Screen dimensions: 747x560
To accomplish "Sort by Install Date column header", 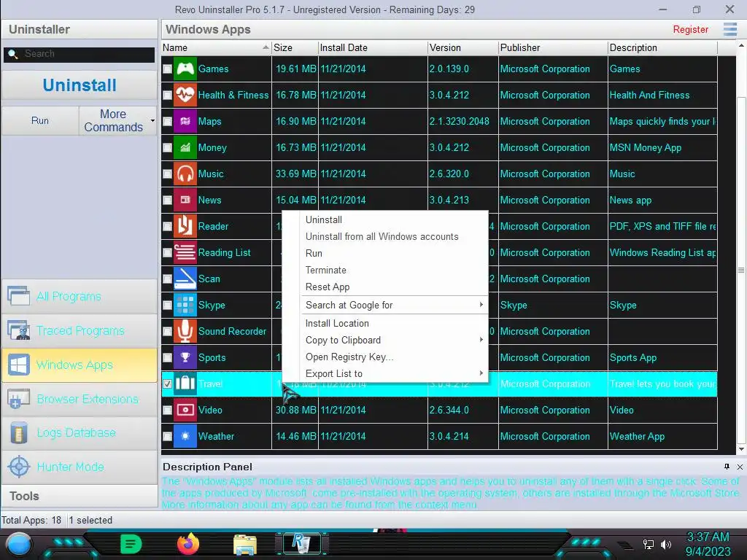I will tap(373, 47).
